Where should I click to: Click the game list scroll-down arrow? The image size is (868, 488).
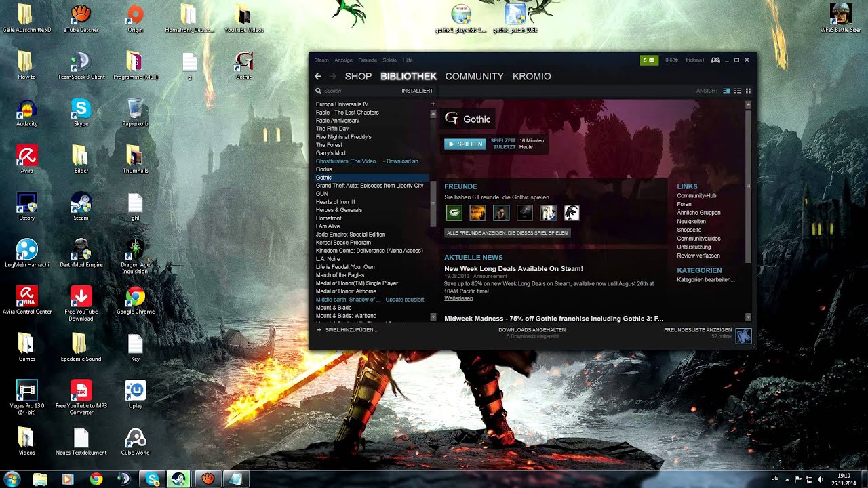point(433,317)
